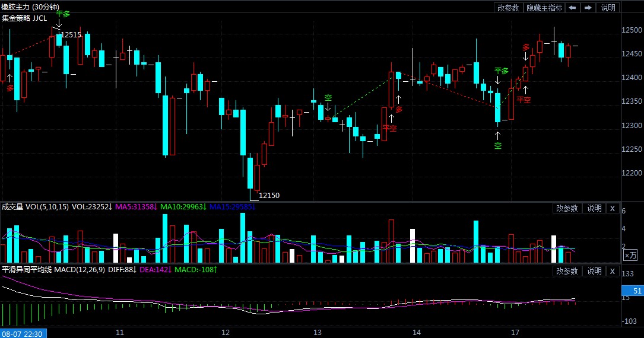Open 改参数 in the volume panel
644x338 pixels.
tap(567, 208)
